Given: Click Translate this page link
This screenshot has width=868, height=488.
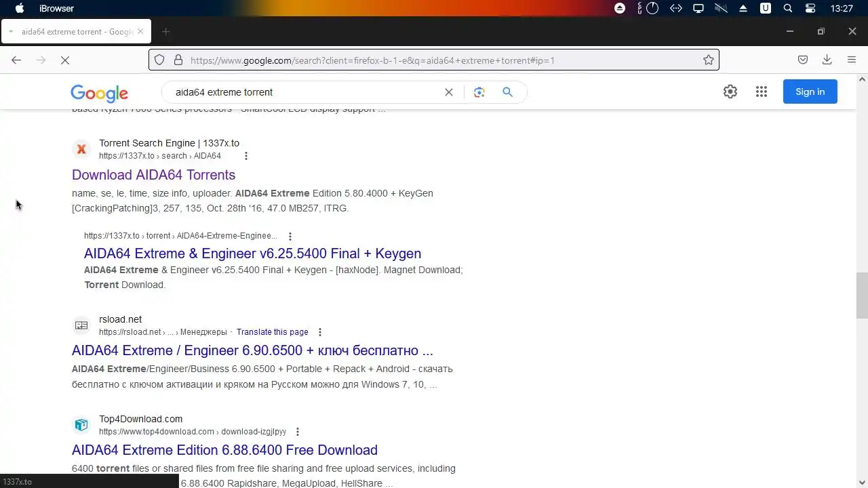Looking at the screenshot, I should (x=273, y=332).
